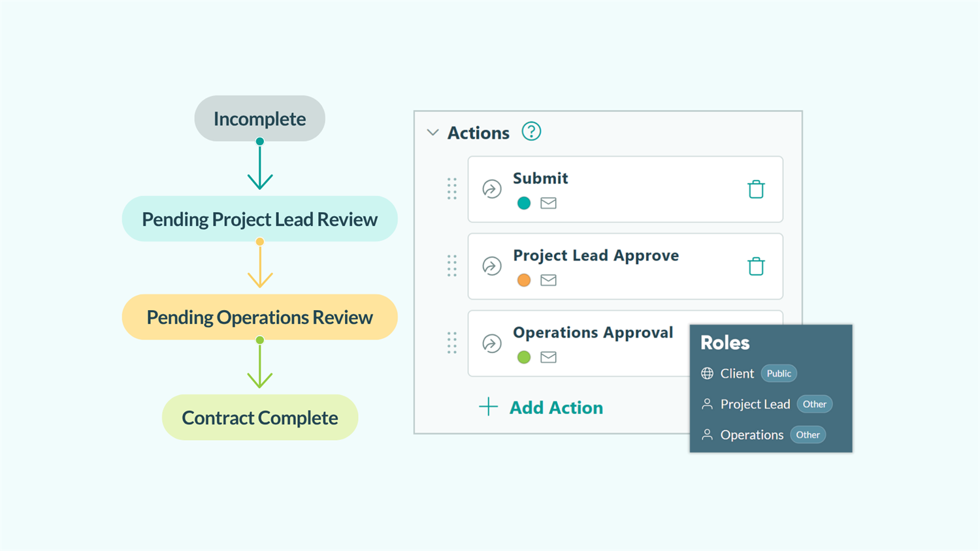
Task: Click Add Action
Action: click(x=555, y=407)
